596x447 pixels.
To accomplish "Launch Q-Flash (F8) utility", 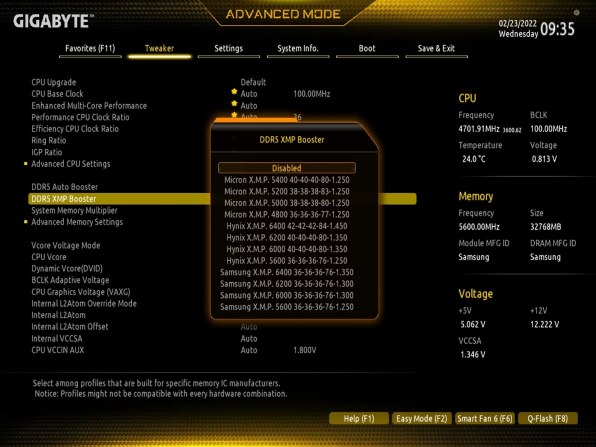I will tap(548, 418).
